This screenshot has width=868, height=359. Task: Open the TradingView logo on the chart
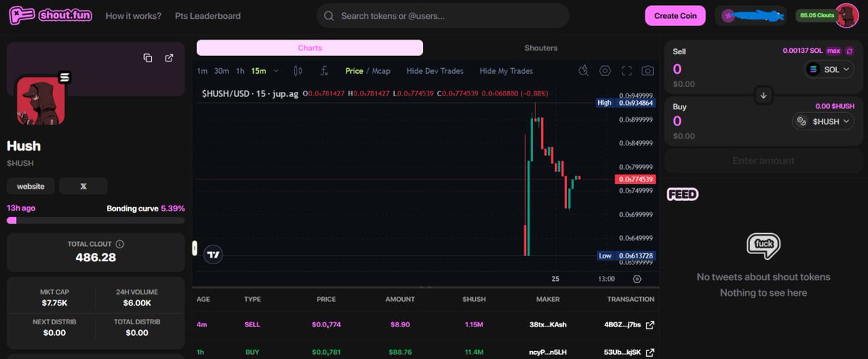213,255
